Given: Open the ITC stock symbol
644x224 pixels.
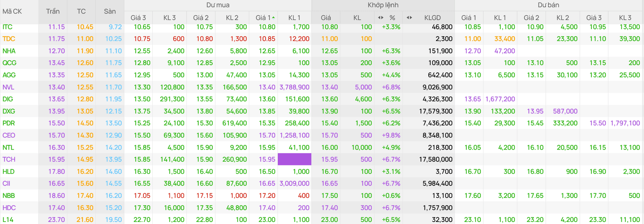Looking at the screenshot, I should [7, 27].
